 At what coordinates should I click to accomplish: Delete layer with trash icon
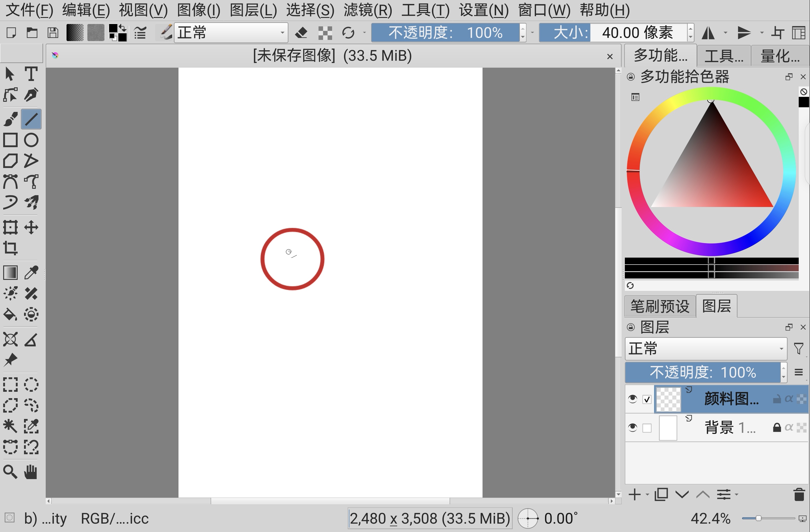(799, 495)
